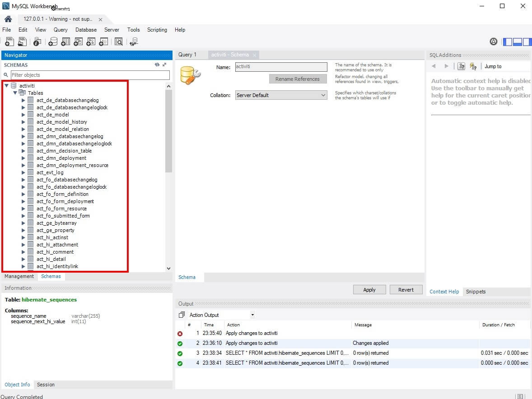
Task: Close the 127.0.0.1 connection tab
Action: [x=100, y=20]
